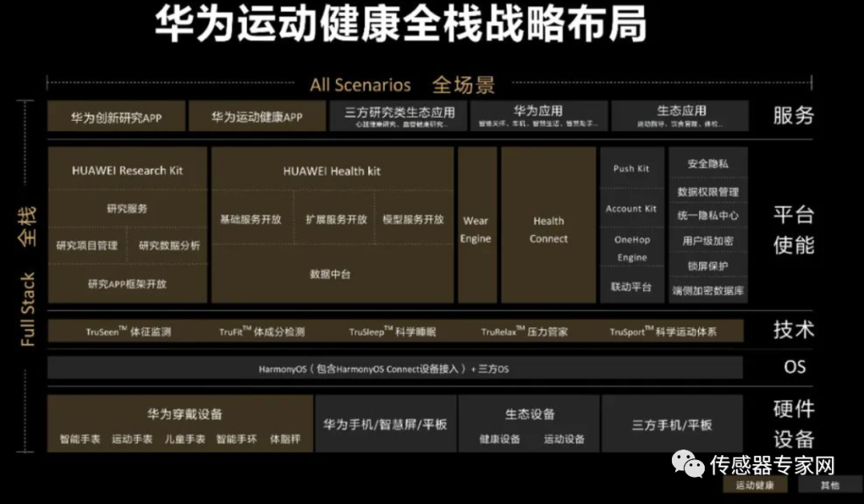This screenshot has width=864, height=504.
Task: Click the "硬件设备" layer label
Action: 794,424
